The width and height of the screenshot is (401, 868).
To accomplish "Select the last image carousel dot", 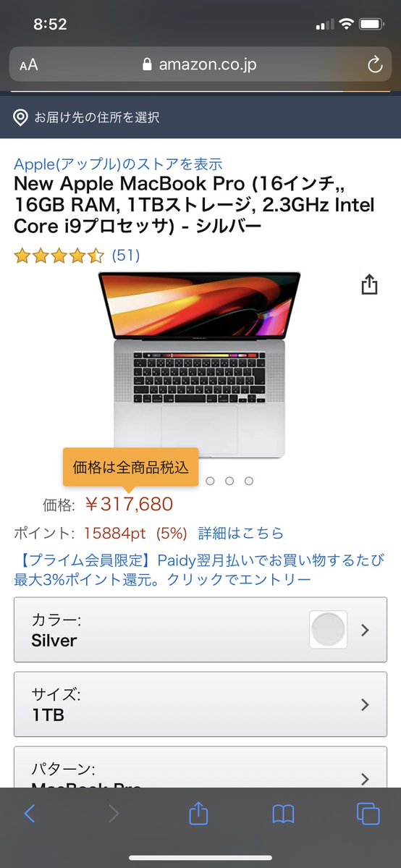I will tap(249, 481).
